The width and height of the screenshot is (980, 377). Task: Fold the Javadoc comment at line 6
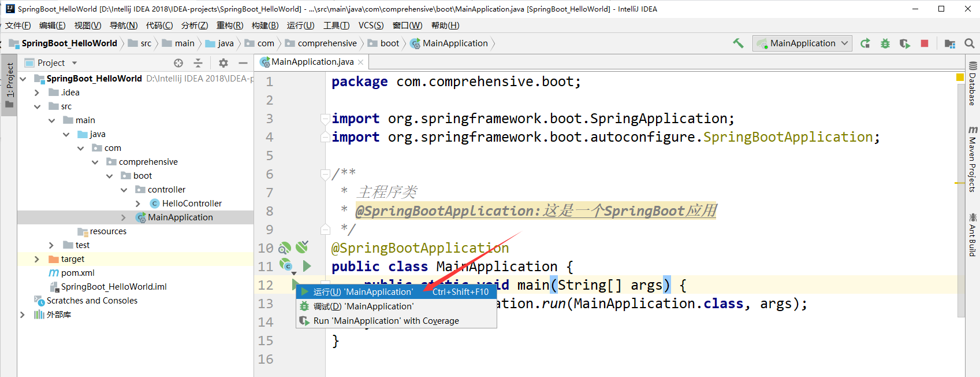point(325,174)
